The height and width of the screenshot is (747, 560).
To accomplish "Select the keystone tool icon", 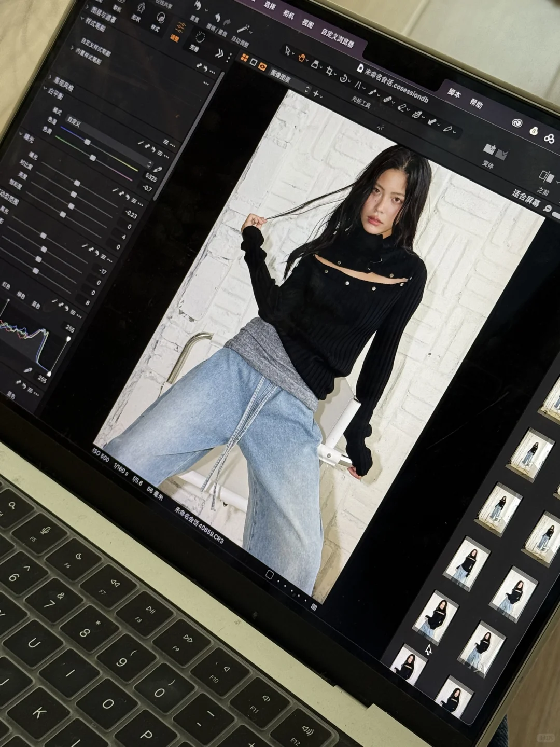I will point(358,84).
